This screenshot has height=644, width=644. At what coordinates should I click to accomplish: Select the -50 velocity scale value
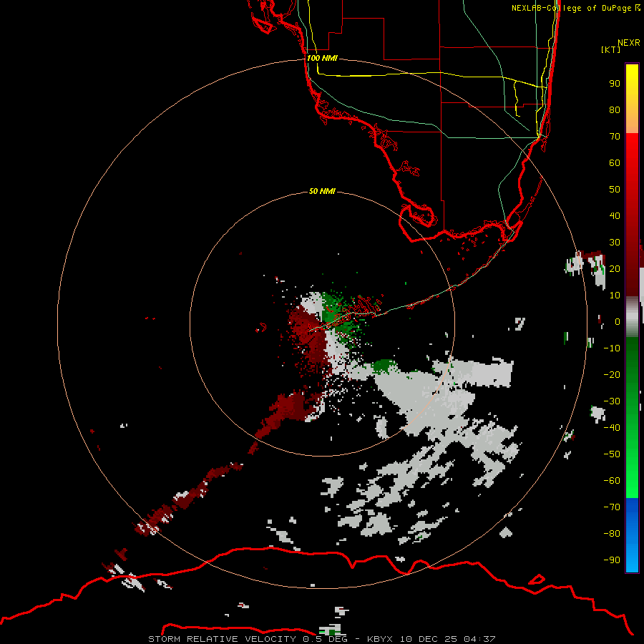[x=612, y=454]
